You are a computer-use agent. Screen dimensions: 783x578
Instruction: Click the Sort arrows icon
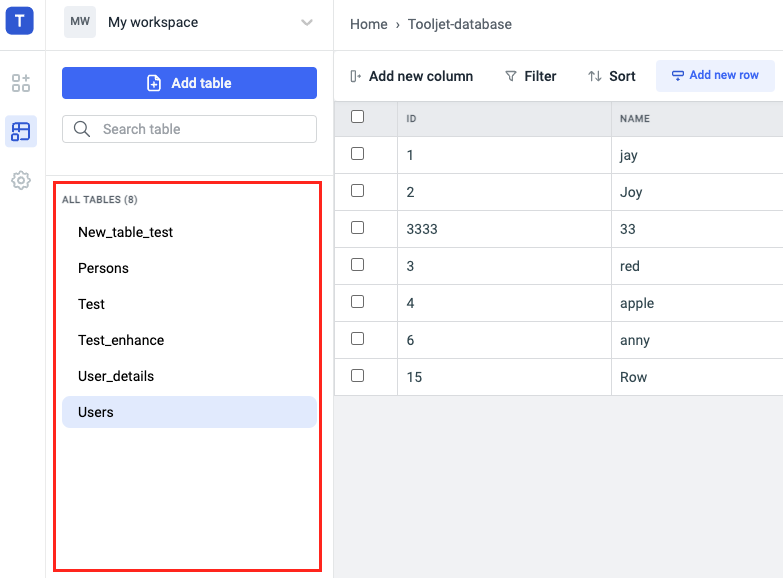[595, 76]
